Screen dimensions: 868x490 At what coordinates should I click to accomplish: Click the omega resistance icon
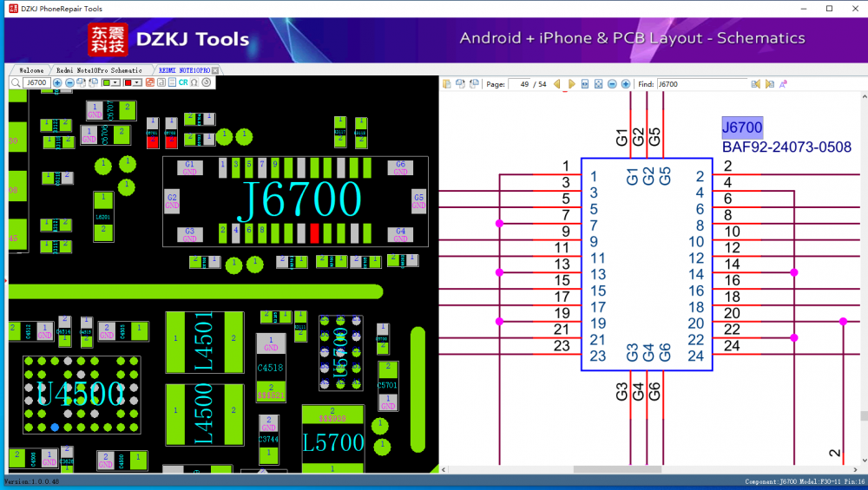coord(194,82)
